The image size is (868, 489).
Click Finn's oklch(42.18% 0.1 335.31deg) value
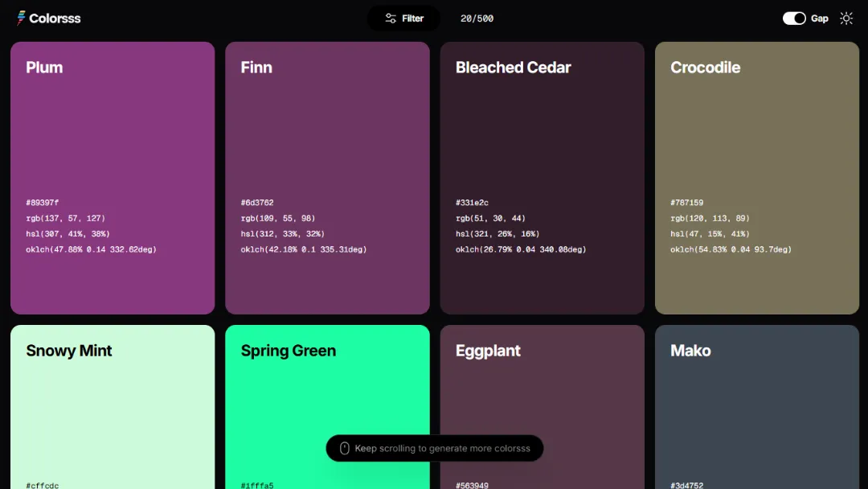point(303,249)
